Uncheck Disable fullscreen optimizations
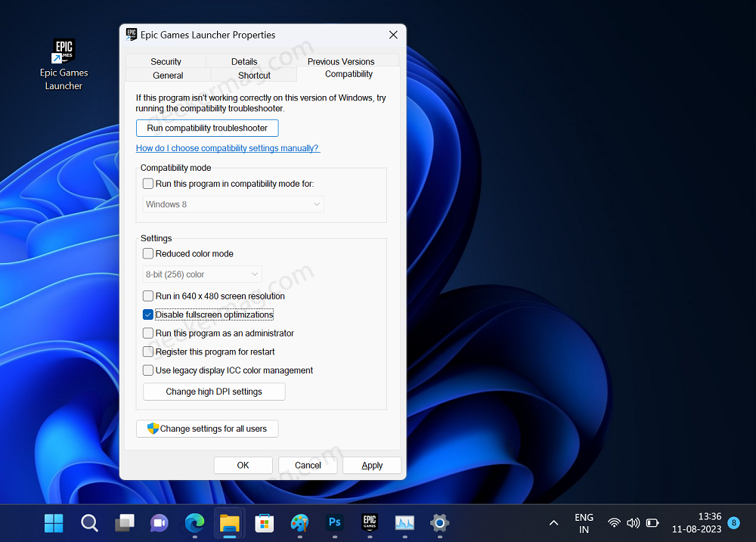 pos(148,315)
